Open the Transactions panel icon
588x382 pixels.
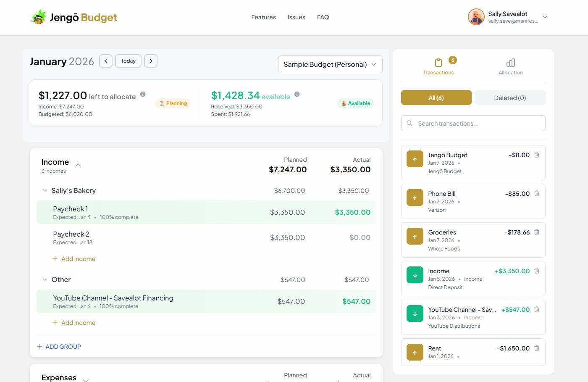438,63
